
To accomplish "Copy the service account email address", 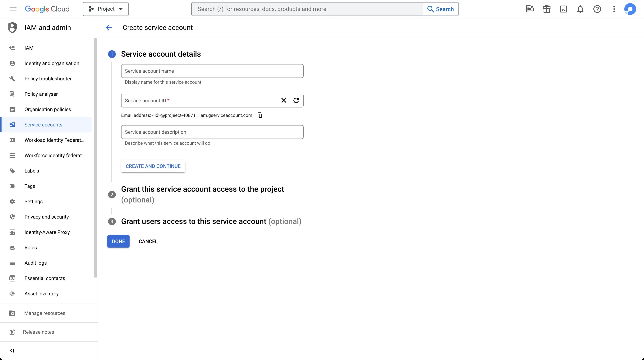I will coord(260,115).
